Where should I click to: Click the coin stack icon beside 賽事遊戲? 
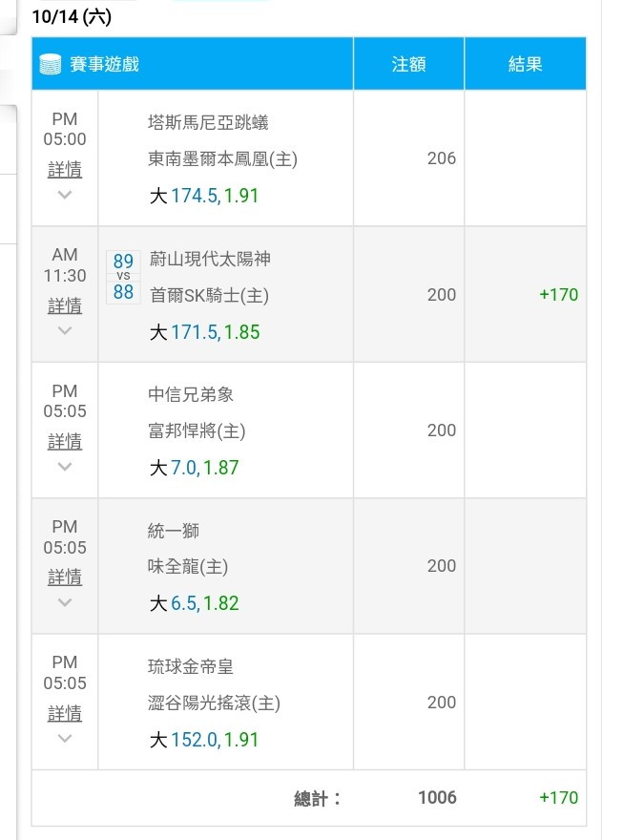pyautogui.click(x=51, y=64)
